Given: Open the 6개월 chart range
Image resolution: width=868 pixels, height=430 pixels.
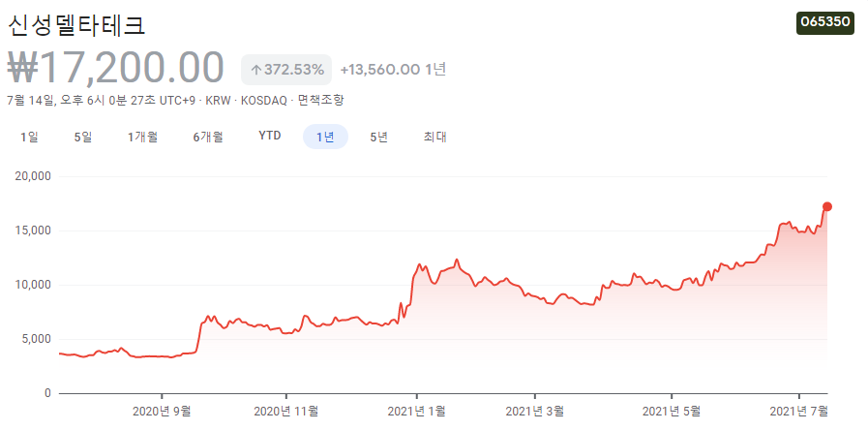Looking at the screenshot, I should [x=208, y=137].
